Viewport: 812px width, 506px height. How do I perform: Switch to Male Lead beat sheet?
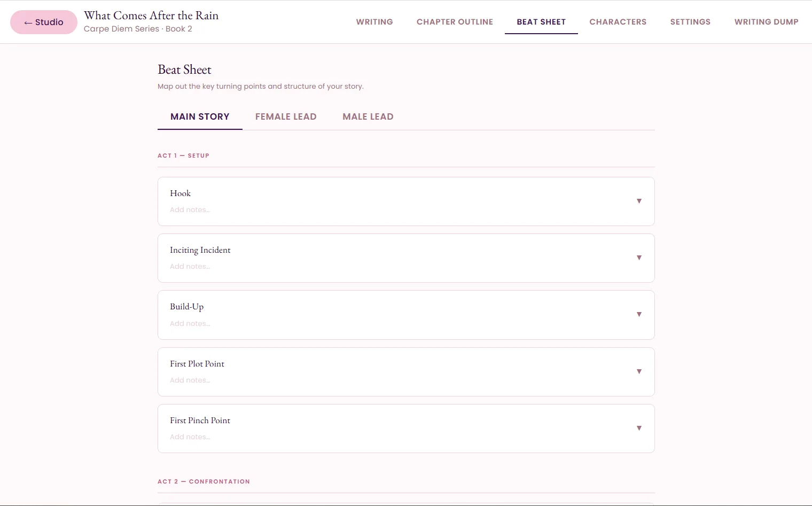click(368, 116)
